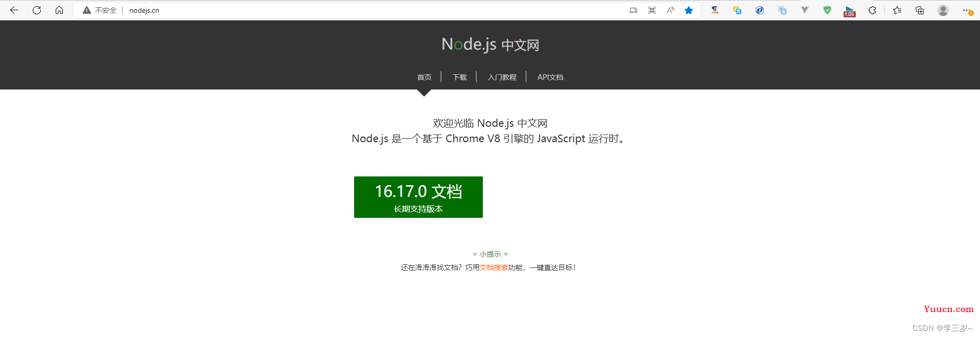
Task: Open the gray Vue devtools extension icon
Action: [805, 10]
